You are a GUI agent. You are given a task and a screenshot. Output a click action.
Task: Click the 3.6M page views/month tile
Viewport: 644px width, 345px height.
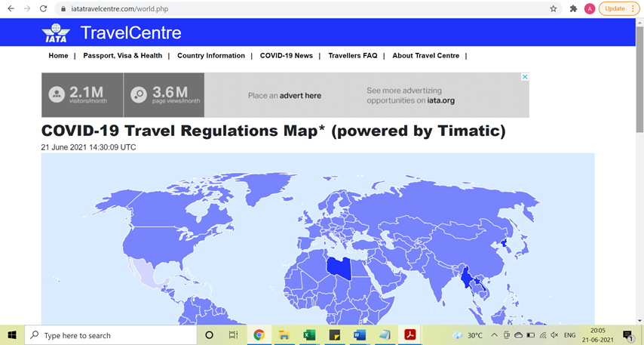point(164,95)
